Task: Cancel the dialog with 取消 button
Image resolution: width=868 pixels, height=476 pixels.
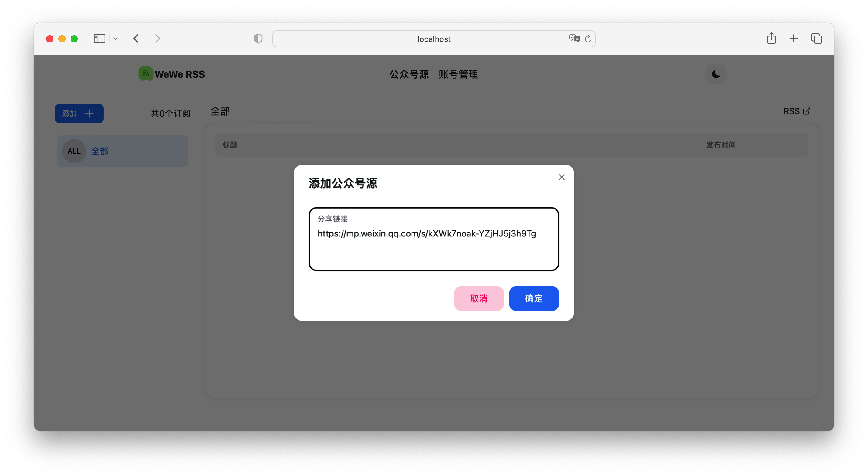Action: tap(478, 298)
